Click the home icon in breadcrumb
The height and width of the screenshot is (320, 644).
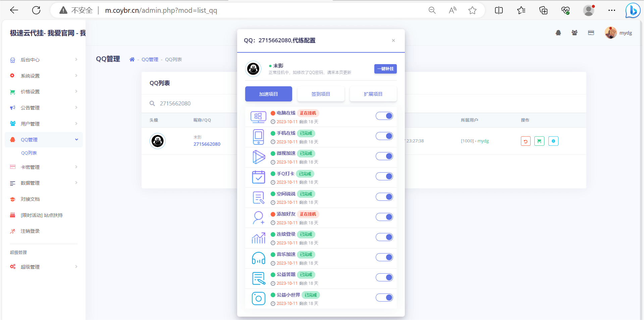point(132,59)
